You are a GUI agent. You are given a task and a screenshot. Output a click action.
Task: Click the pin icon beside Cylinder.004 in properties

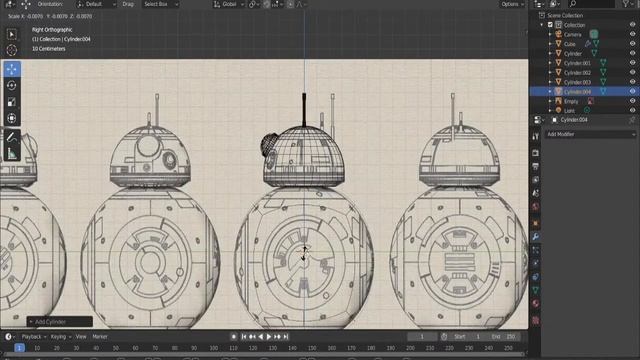click(x=632, y=120)
